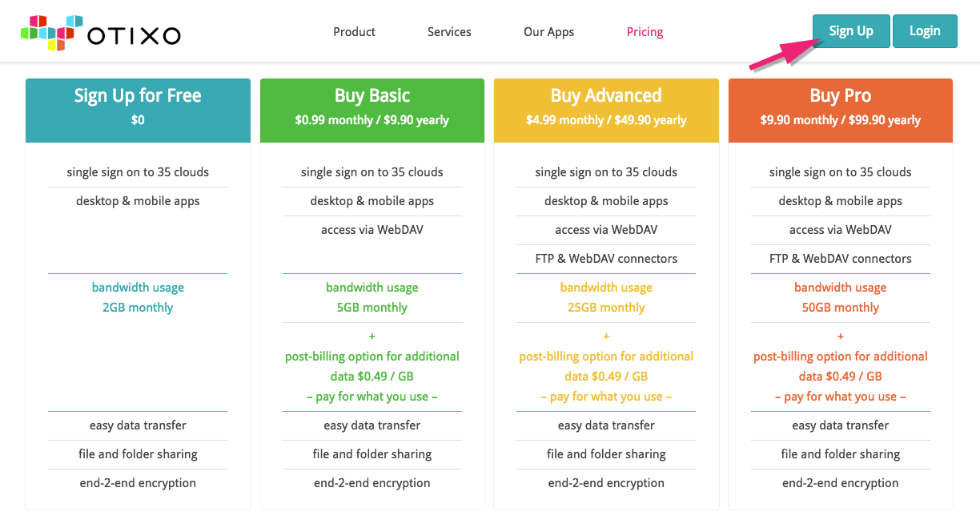980x532 pixels.
Task: Click the Otixo colorful cubes logo
Action: [51, 33]
